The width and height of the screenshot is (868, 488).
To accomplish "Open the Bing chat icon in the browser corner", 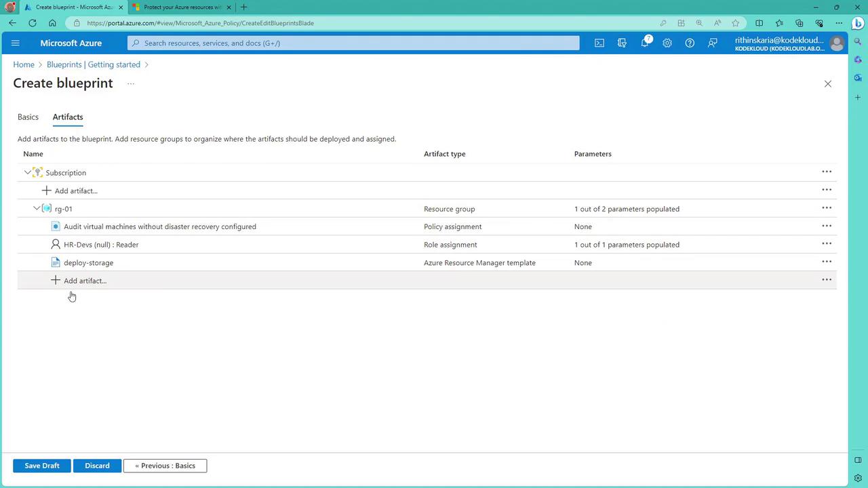I will point(858,23).
